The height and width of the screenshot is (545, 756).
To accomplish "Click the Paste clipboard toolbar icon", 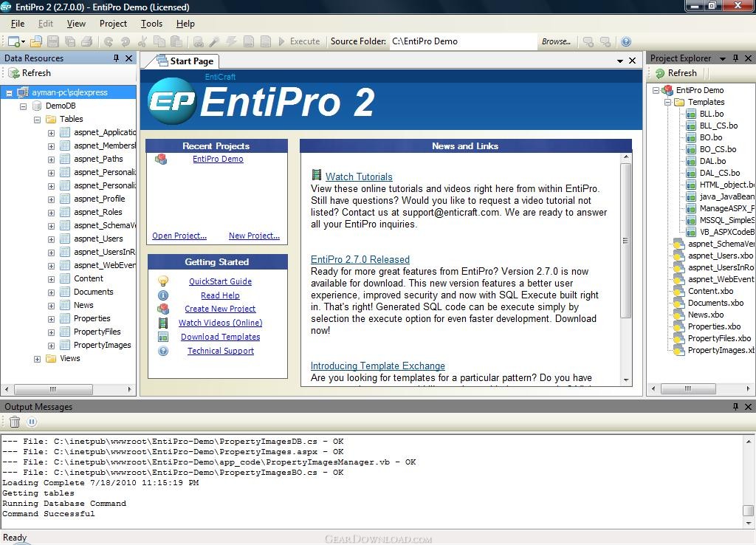I will [176, 41].
